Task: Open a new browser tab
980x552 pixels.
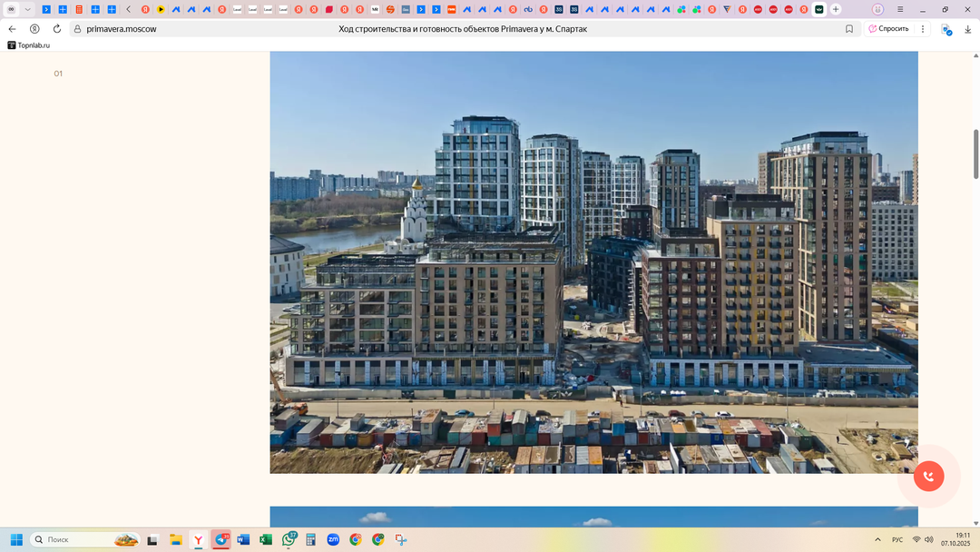Action: pyautogui.click(x=836, y=9)
